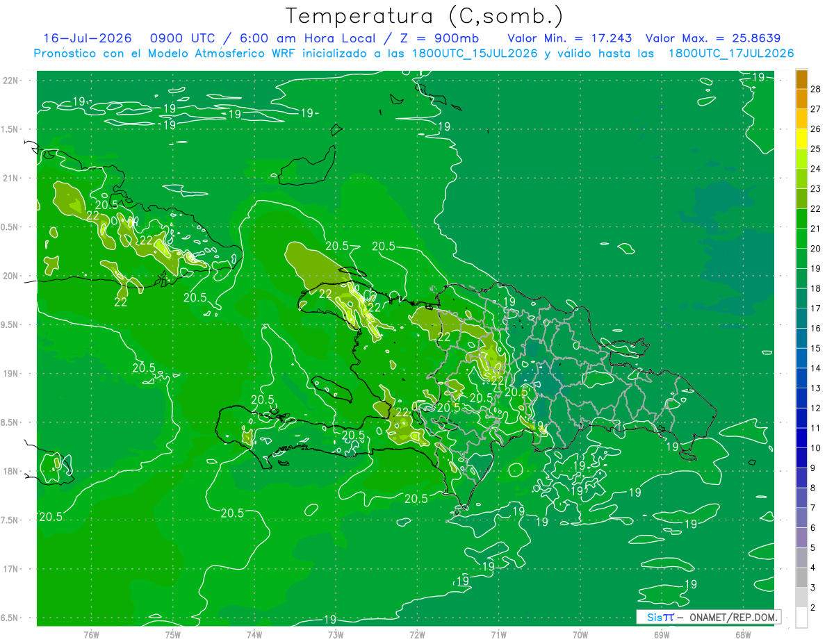The image size is (834, 644).
Task: Click the '75W' longitude axis label
Action: pos(172,634)
